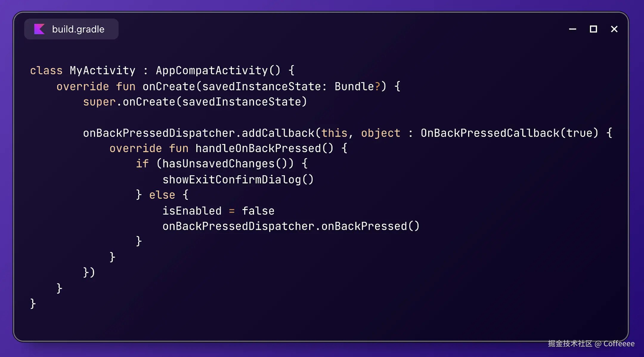
Task: Close the code window
Action: (x=614, y=29)
